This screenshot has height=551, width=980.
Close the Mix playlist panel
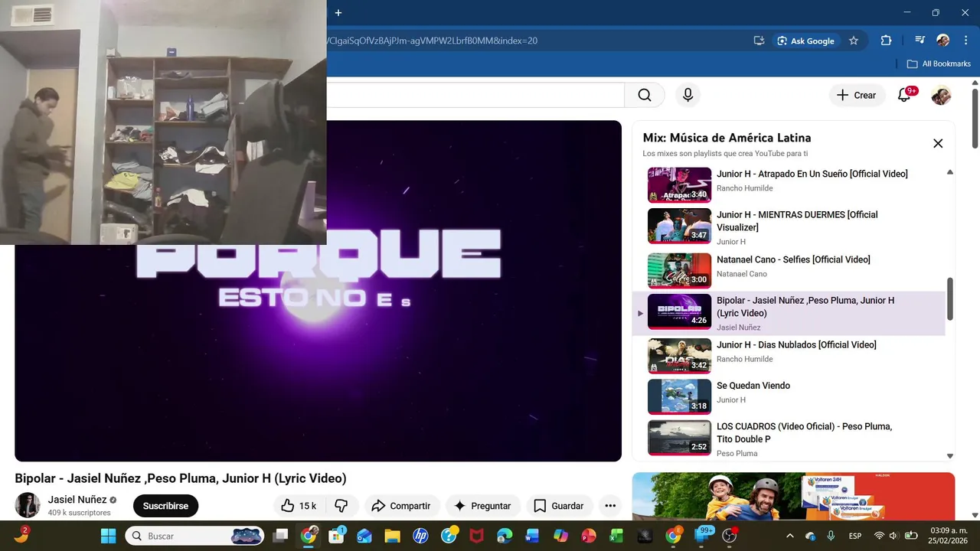(x=938, y=143)
